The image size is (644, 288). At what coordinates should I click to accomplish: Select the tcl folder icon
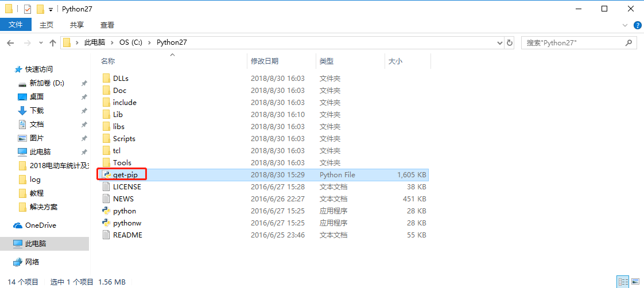106,150
